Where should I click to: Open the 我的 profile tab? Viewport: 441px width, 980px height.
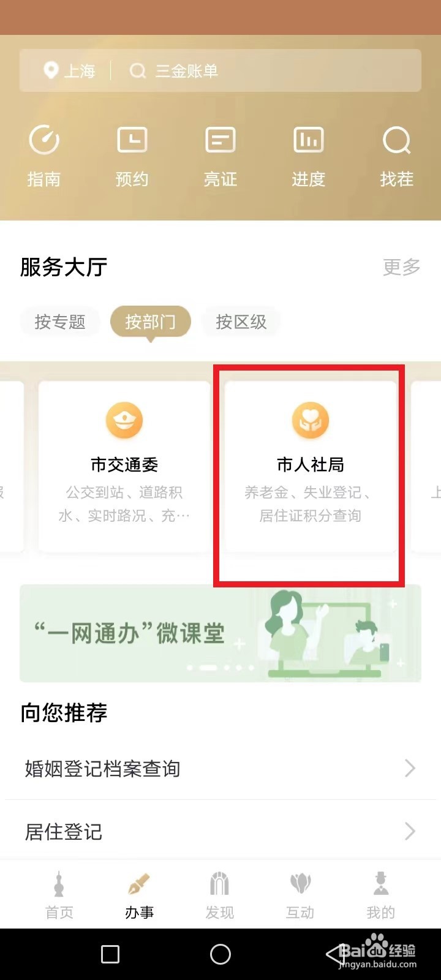[381, 895]
